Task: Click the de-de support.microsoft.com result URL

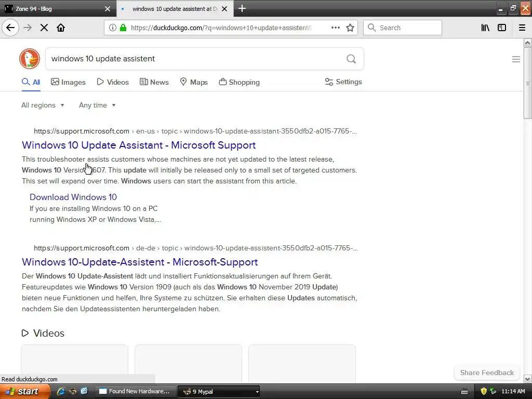Action: pyautogui.click(x=195, y=248)
